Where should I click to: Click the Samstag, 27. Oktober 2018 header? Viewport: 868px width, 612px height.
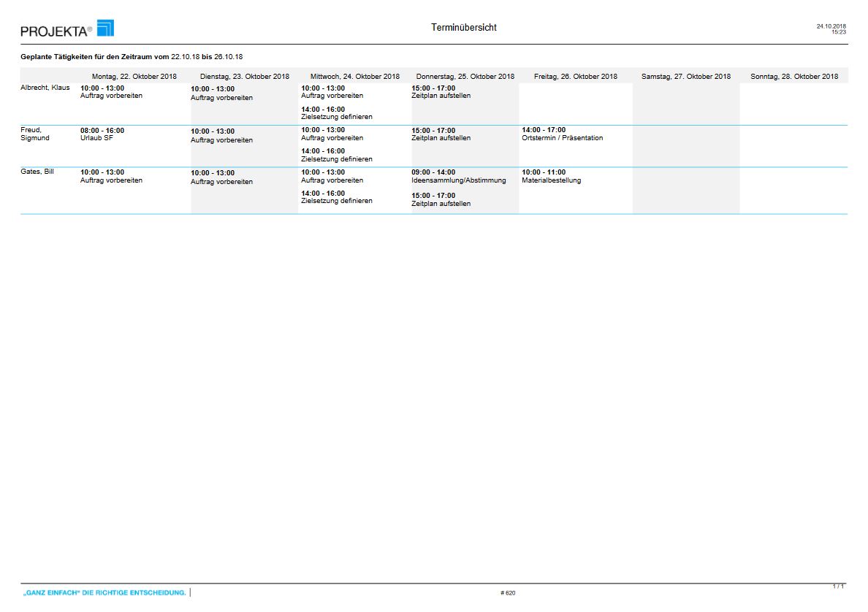685,77
